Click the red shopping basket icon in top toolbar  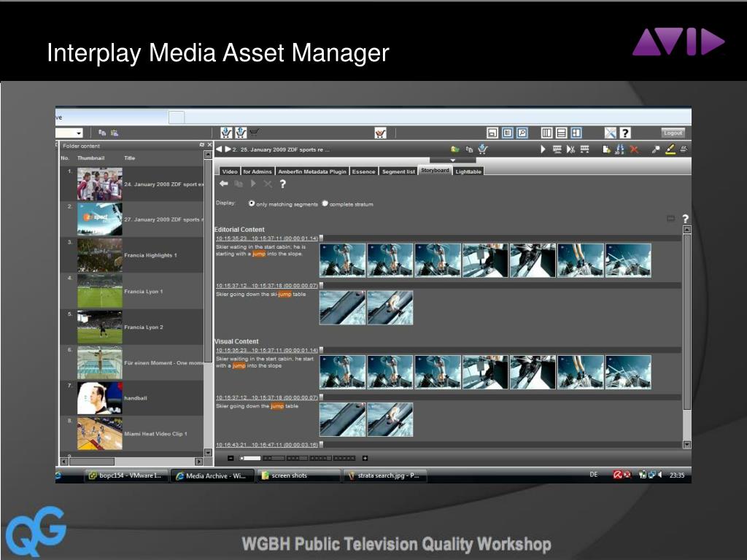tap(380, 133)
